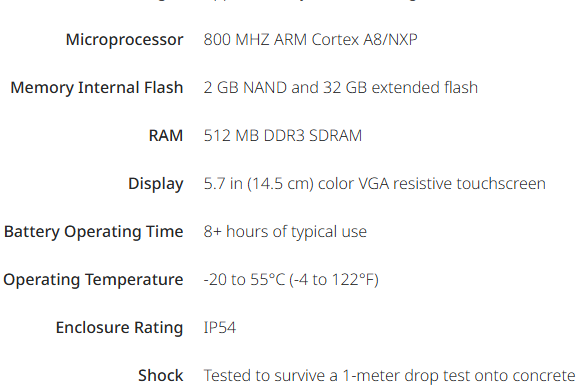Select the 2 GB NAND extended flash text
This screenshot has width=579, height=392.
(x=341, y=87)
